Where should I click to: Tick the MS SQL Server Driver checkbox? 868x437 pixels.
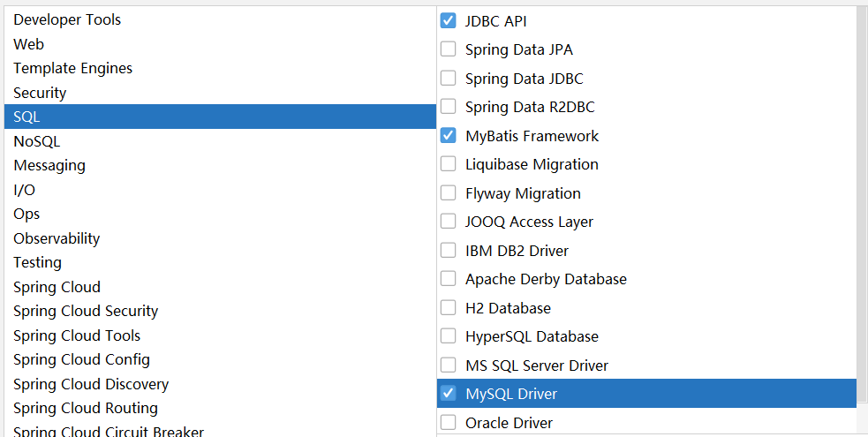[x=448, y=365]
